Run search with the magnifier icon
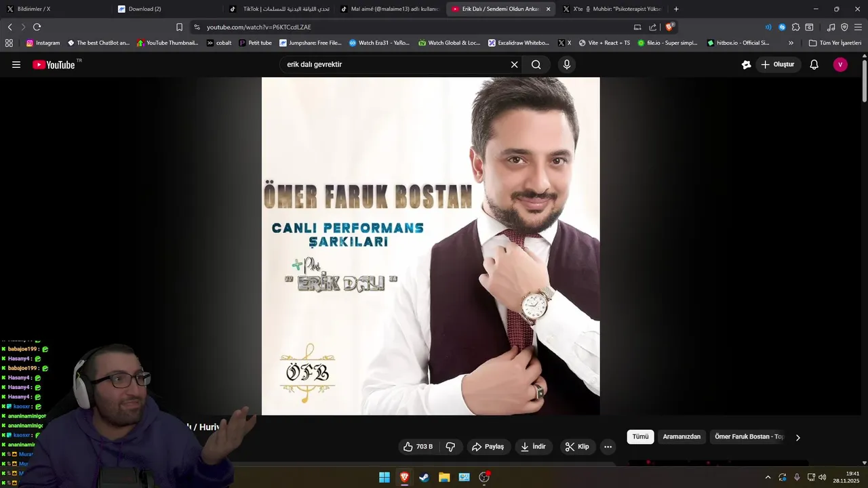 click(x=536, y=64)
